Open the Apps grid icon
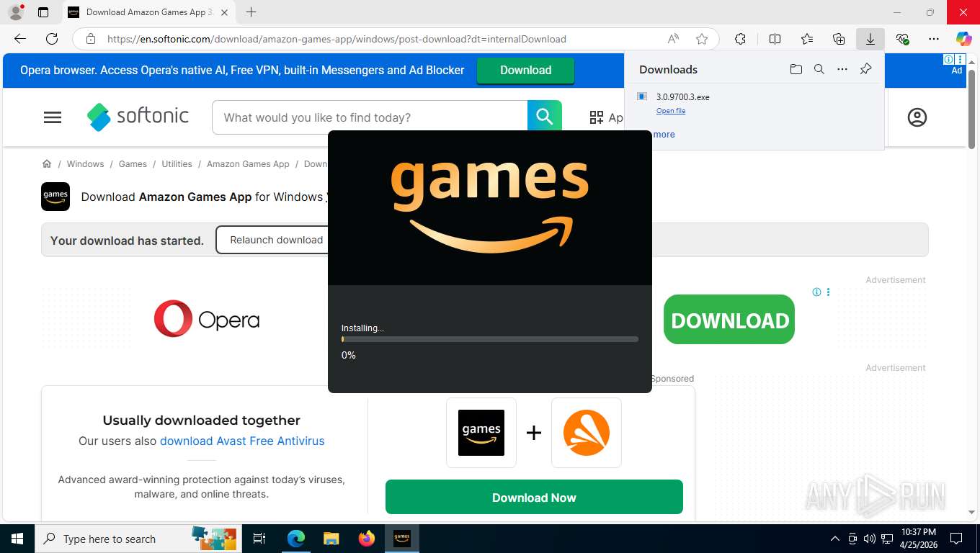Viewport: 980px width, 553px height. [x=597, y=117]
